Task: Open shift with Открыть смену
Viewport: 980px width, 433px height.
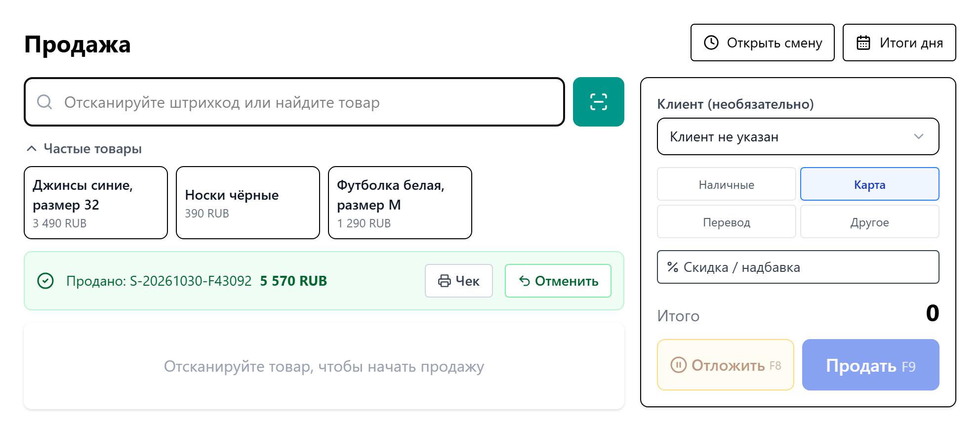Action: tap(762, 43)
